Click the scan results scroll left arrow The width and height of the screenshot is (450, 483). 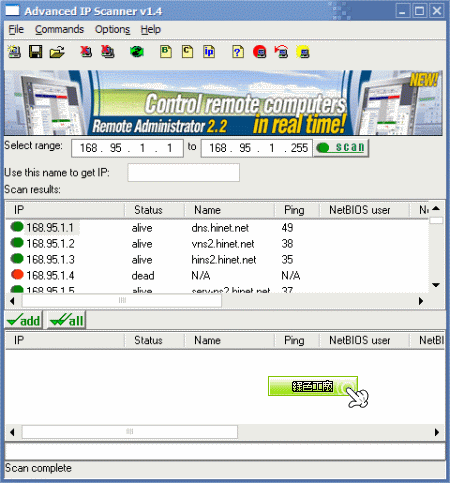13,301
